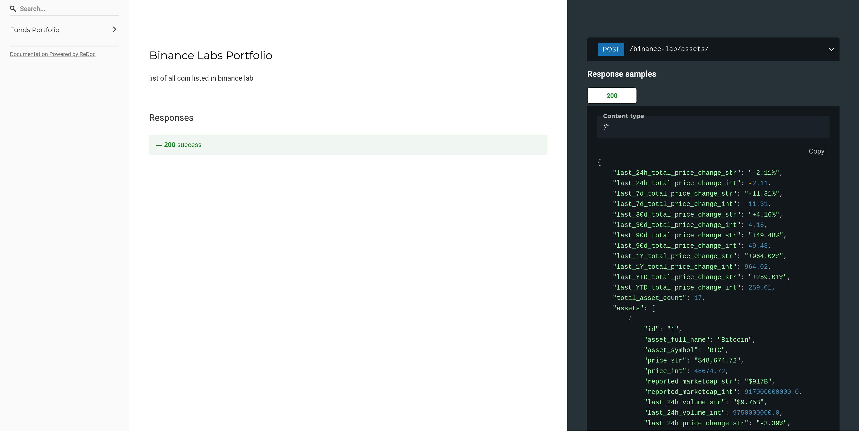
Task: Click the Responses section heading
Action: click(x=171, y=118)
